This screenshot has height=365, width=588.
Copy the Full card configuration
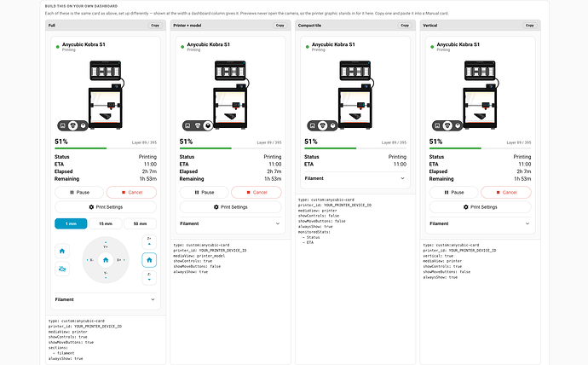pyautogui.click(x=155, y=25)
